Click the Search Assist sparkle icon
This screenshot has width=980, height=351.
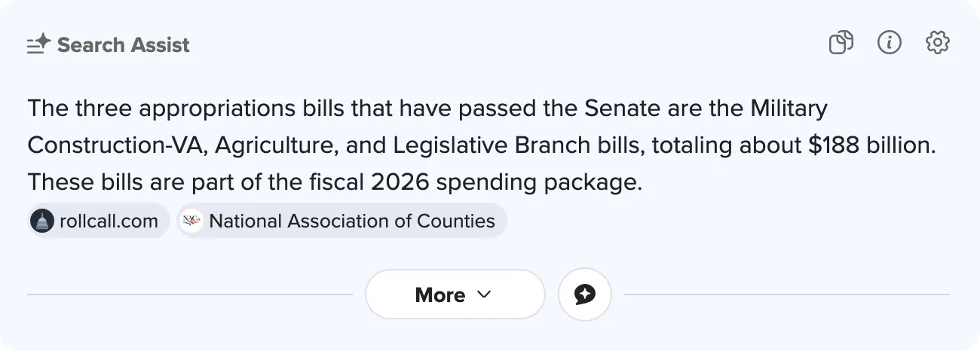[38, 44]
